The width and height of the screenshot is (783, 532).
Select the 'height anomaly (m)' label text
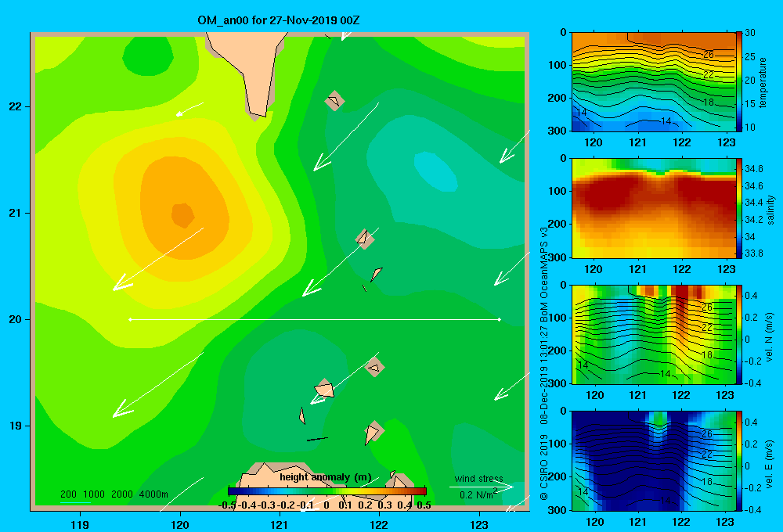point(326,477)
